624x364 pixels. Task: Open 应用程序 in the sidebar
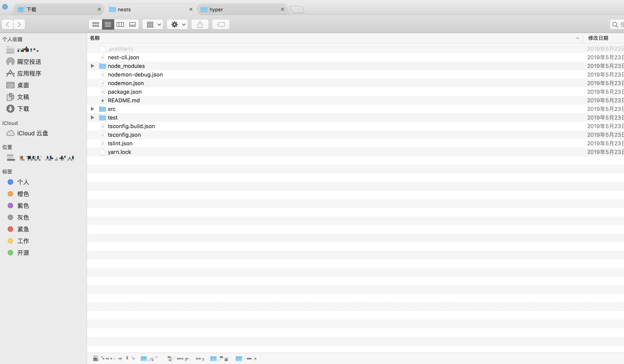tap(29, 73)
